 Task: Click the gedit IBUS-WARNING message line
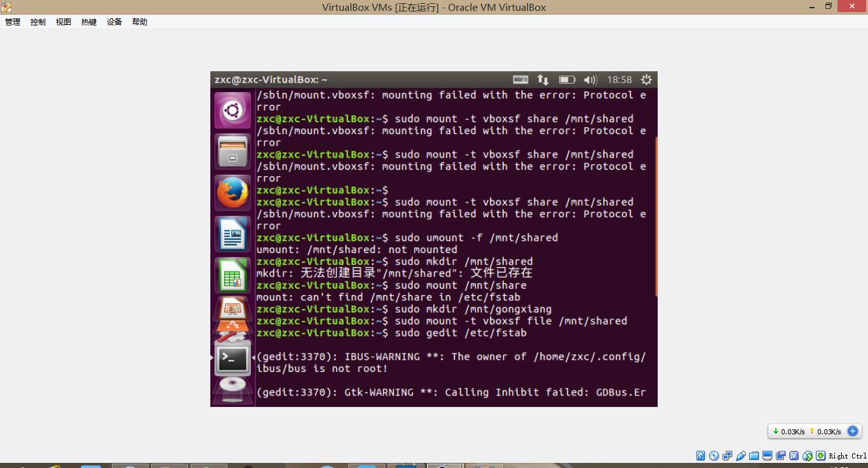pos(451,362)
